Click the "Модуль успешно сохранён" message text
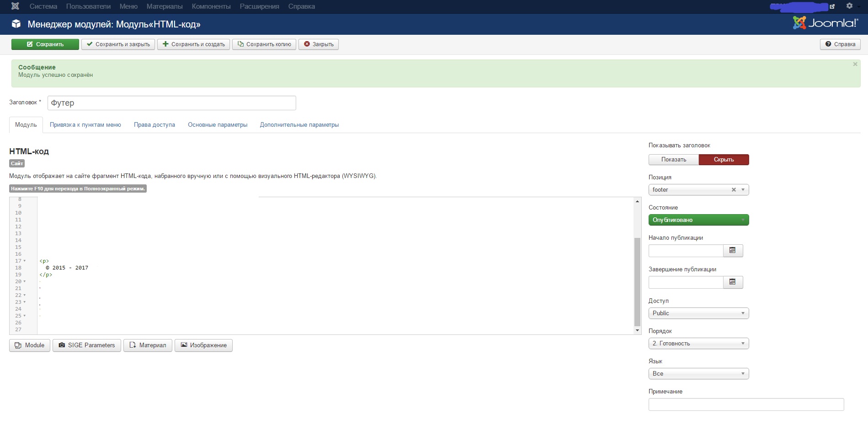868x431 pixels. pos(55,75)
